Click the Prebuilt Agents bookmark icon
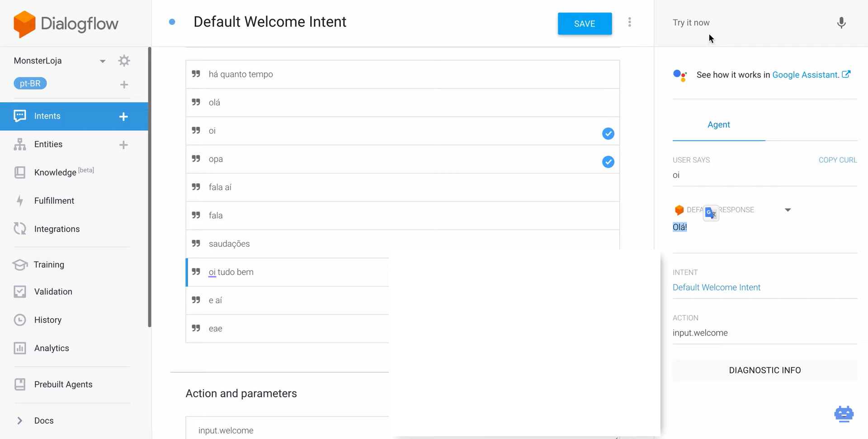The height and width of the screenshot is (439, 868). point(20,385)
